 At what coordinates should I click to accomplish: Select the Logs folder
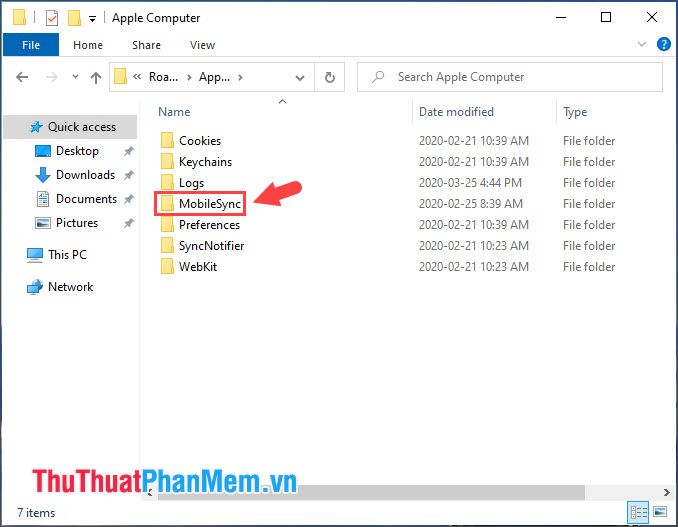[x=191, y=183]
